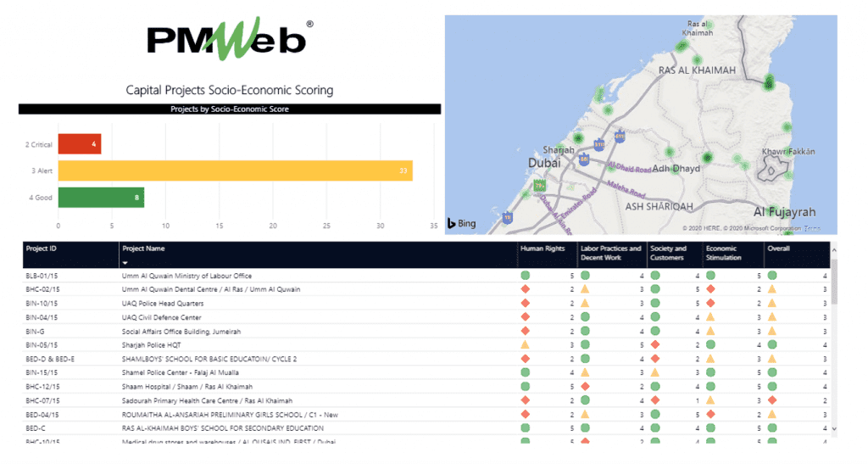868x464 pixels.
Task: Sort by the Project ID column header
Action: (x=42, y=249)
